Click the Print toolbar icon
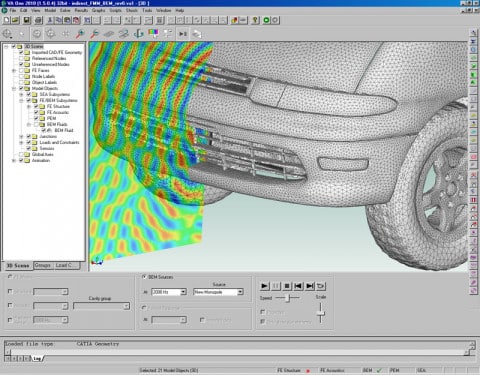The image size is (480, 375). point(38,20)
